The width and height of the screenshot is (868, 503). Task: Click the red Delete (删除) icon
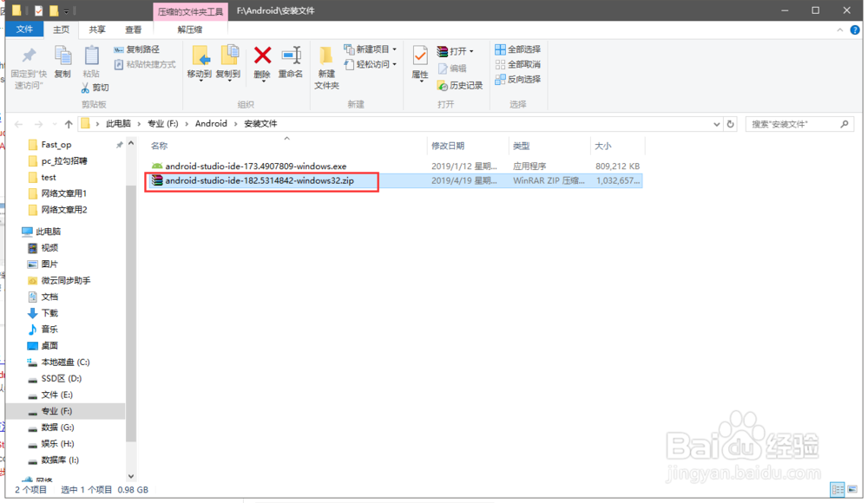point(262,56)
